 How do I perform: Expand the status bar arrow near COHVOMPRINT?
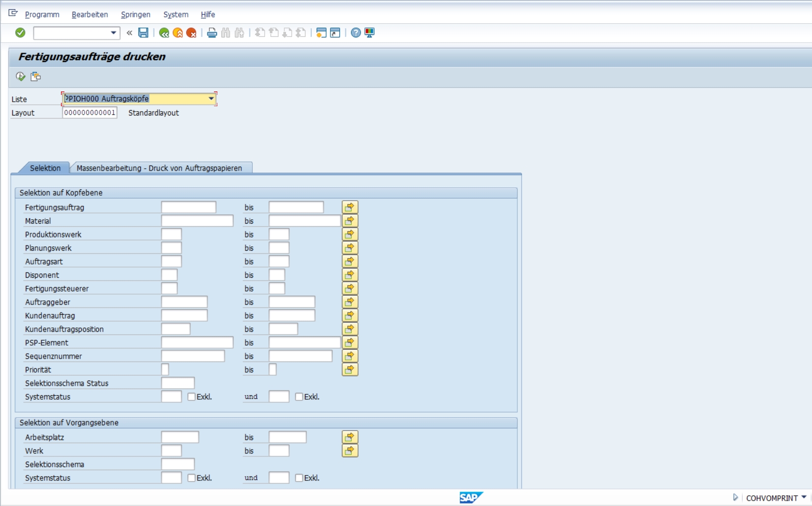[x=735, y=498]
